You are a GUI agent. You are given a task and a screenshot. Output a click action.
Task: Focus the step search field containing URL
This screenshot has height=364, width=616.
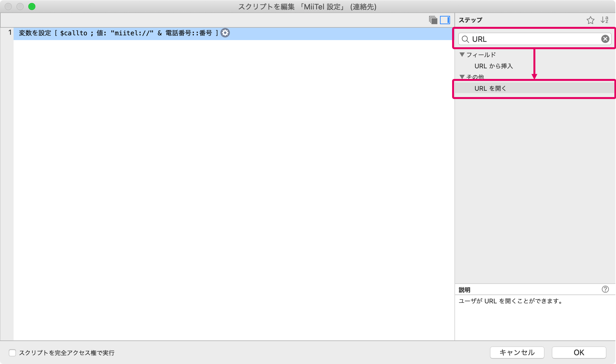pos(535,39)
